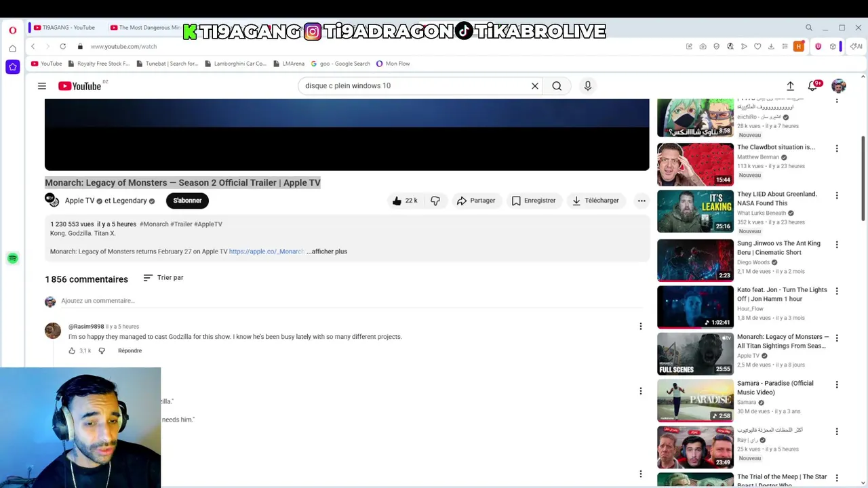Open options for They LIED About Greenland video
868x488 pixels.
coord(837,195)
